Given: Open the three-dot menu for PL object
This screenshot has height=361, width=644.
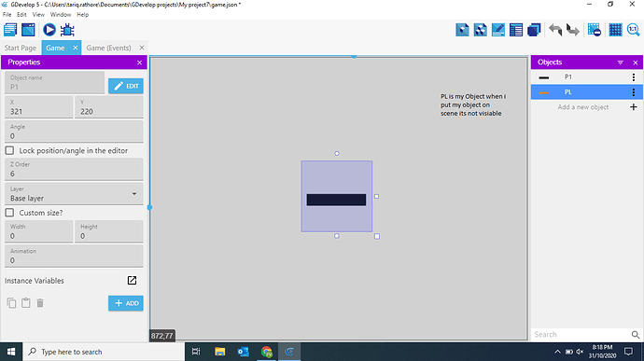Looking at the screenshot, I should tap(634, 92).
